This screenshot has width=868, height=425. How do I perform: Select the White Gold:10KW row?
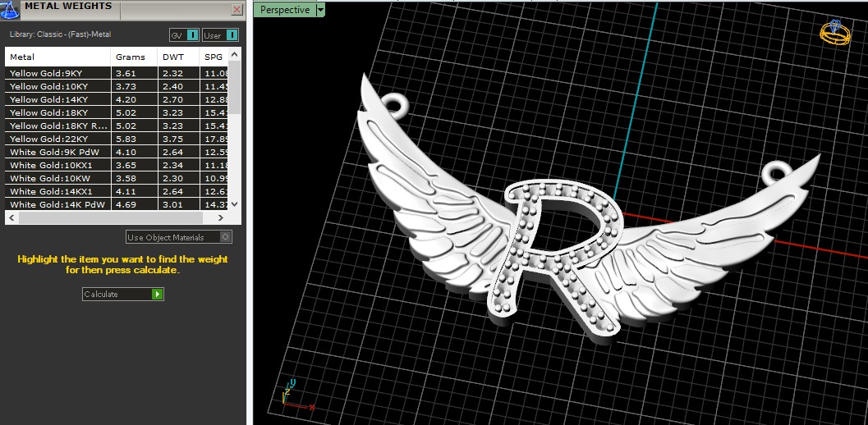click(117, 178)
